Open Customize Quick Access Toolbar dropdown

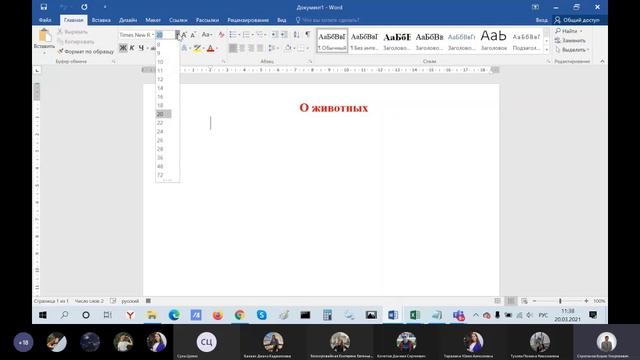point(105,7)
